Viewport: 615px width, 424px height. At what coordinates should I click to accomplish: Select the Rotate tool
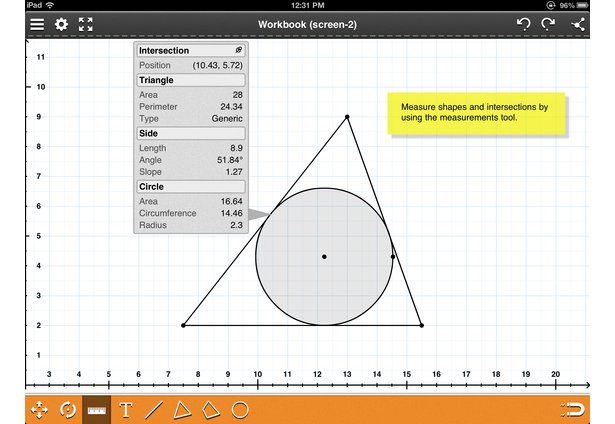tap(68, 410)
